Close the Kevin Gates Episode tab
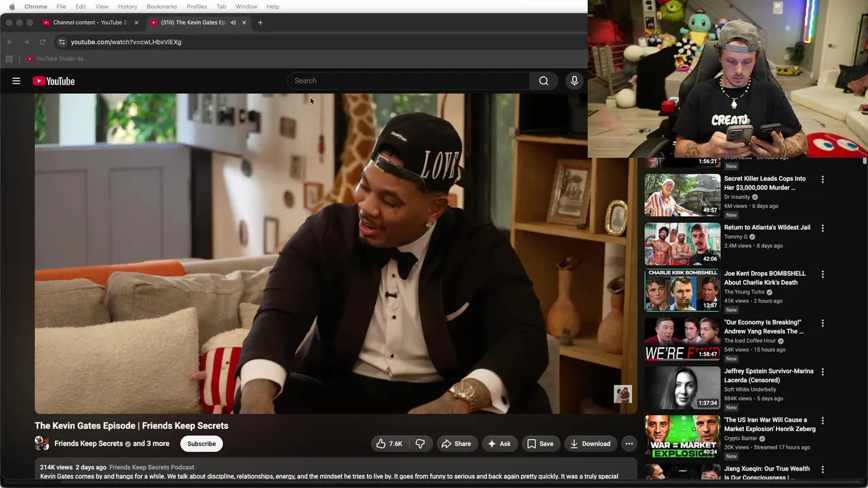The height and width of the screenshot is (488, 868). point(243,22)
